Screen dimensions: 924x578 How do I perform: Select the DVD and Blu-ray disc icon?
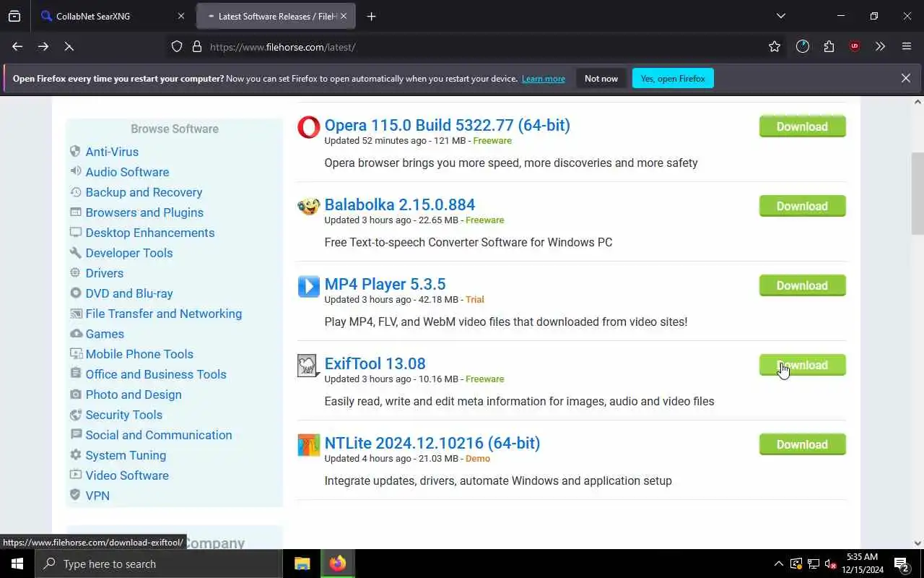(x=75, y=293)
